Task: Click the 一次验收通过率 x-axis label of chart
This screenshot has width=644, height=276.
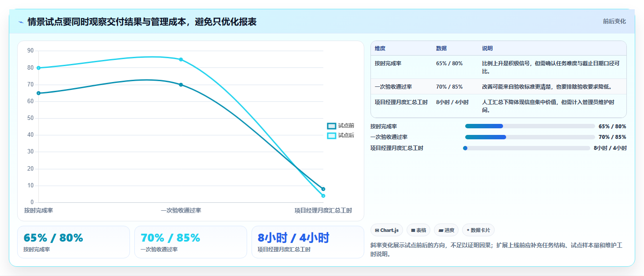Action: coord(181,211)
